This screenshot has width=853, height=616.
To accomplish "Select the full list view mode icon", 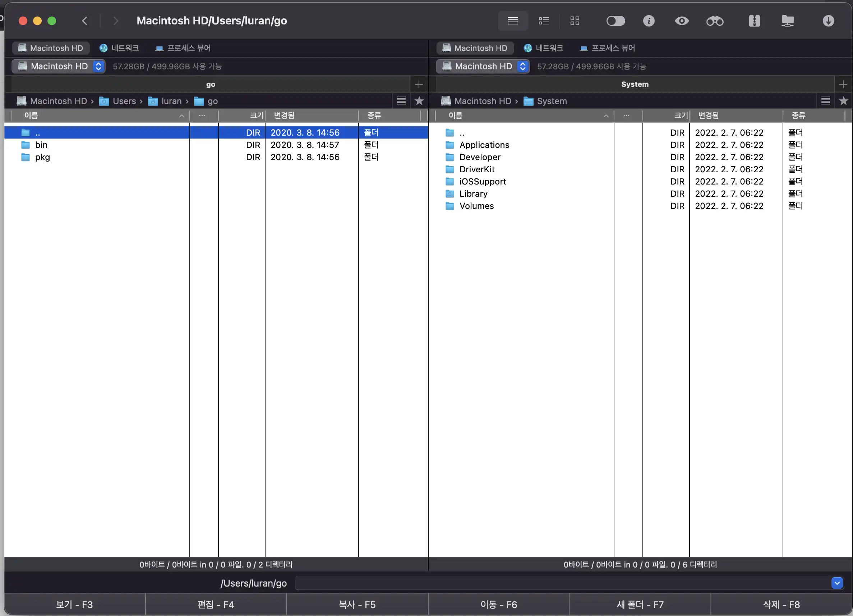I will pos(513,21).
